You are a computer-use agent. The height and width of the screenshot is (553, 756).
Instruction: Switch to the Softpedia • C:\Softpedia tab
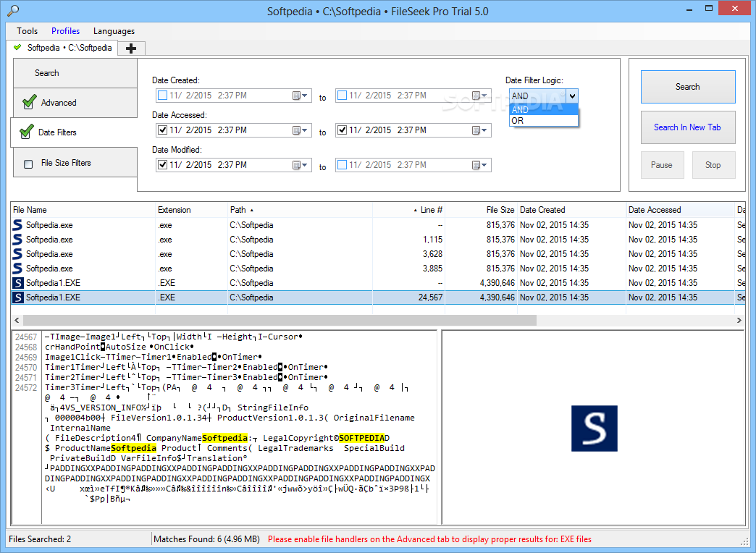point(63,48)
